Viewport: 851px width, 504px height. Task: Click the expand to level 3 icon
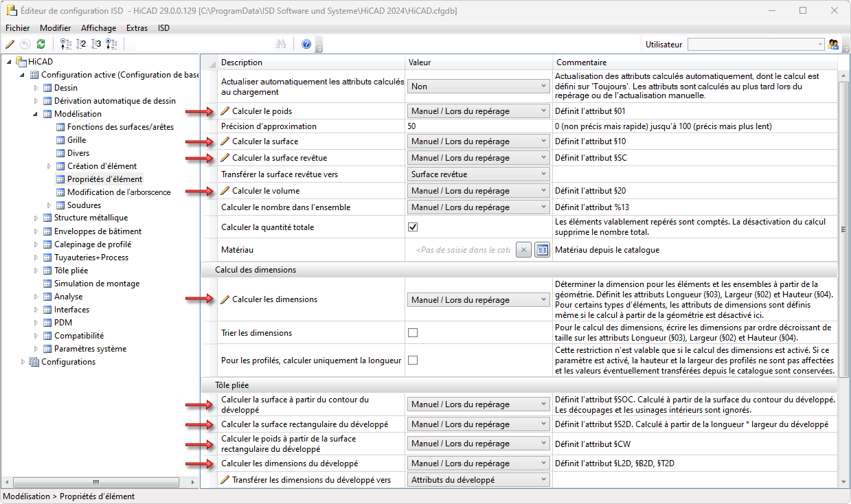coord(96,44)
